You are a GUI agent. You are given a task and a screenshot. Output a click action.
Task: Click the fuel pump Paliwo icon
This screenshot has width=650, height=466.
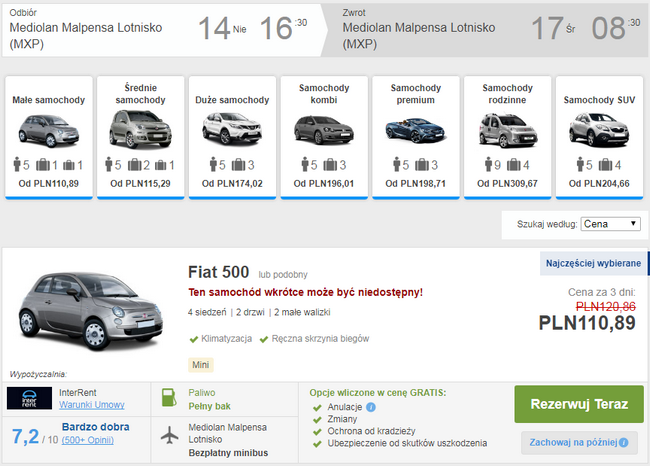[x=169, y=398]
